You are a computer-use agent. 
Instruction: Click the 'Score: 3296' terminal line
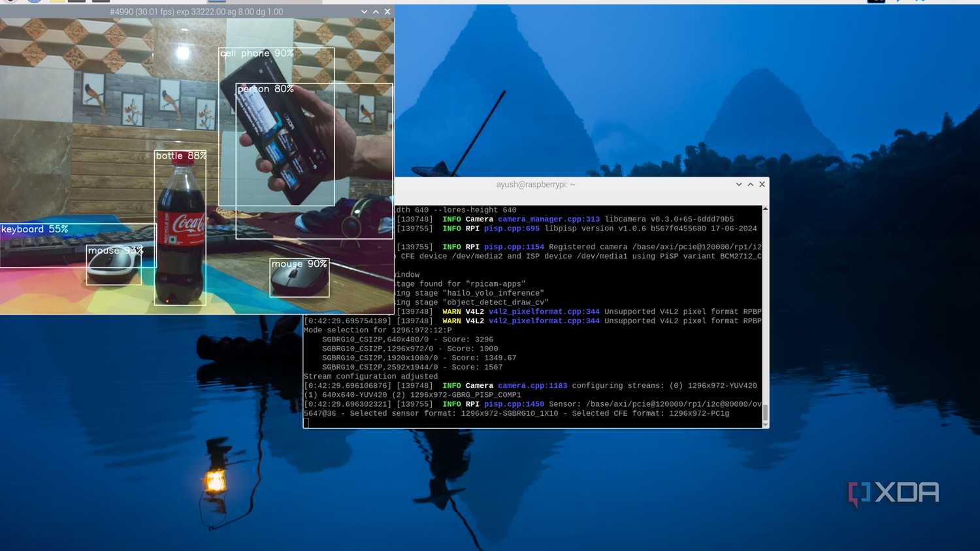(408, 339)
